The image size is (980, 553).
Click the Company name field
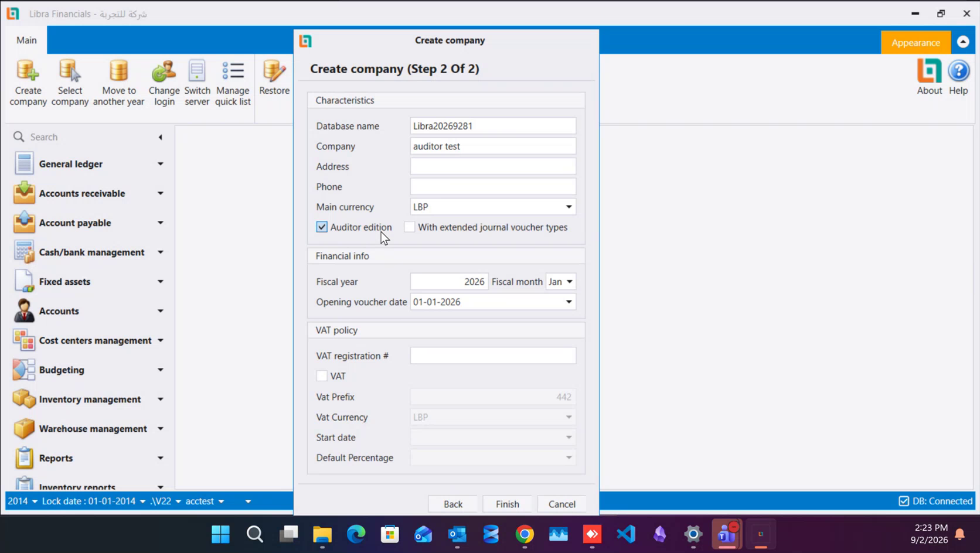(x=493, y=146)
